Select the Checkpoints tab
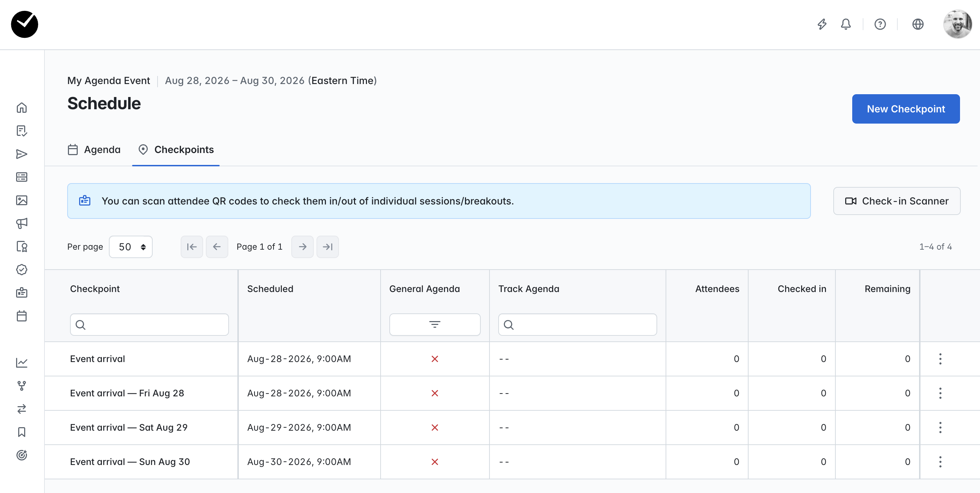The image size is (980, 493). (x=176, y=150)
